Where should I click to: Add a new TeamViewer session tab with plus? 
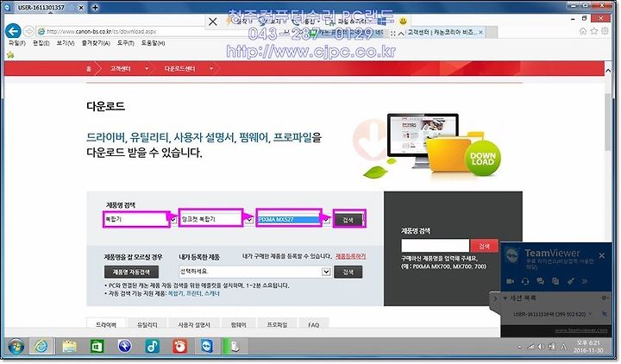(95, 7)
